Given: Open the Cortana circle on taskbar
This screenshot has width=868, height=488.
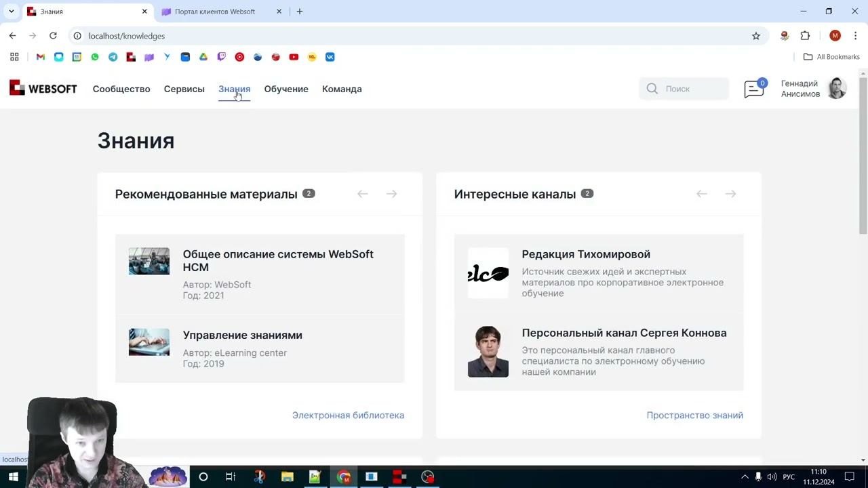Looking at the screenshot, I should (203, 477).
